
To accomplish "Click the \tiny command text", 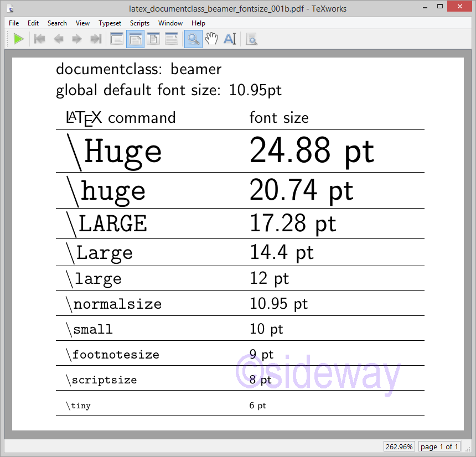I will click(x=79, y=406).
